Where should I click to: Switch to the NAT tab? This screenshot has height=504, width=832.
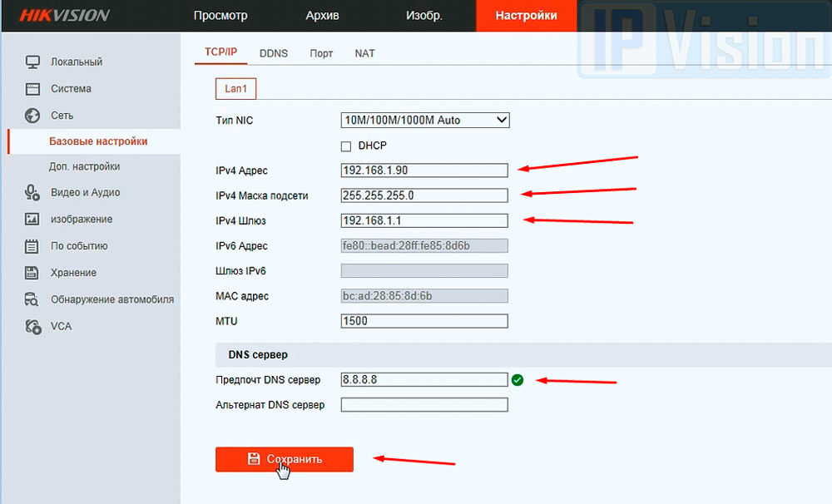[x=364, y=53]
